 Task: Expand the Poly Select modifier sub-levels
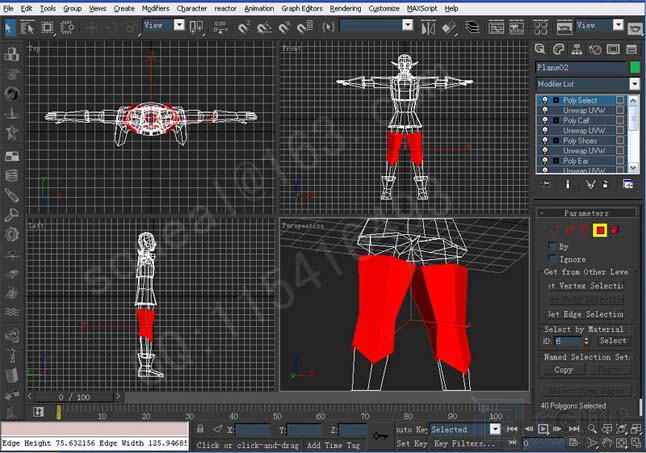click(556, 100)
